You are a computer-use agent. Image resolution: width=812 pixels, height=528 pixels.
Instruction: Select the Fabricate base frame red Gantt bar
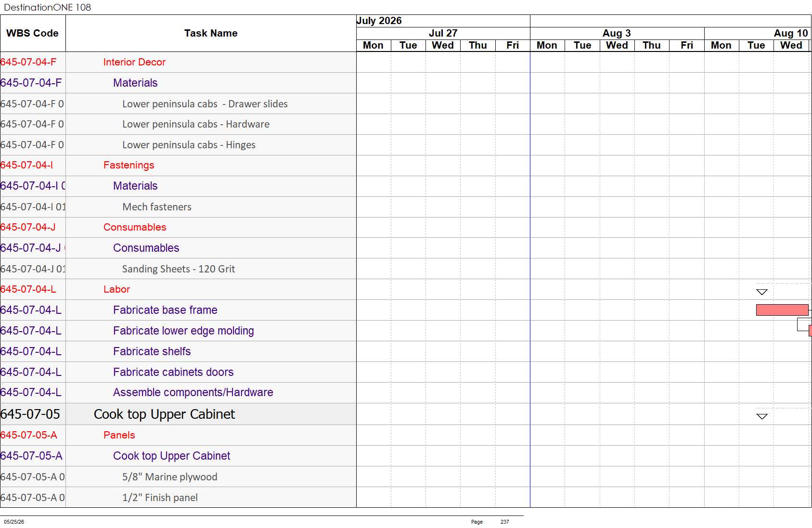(x=782, y=310)
